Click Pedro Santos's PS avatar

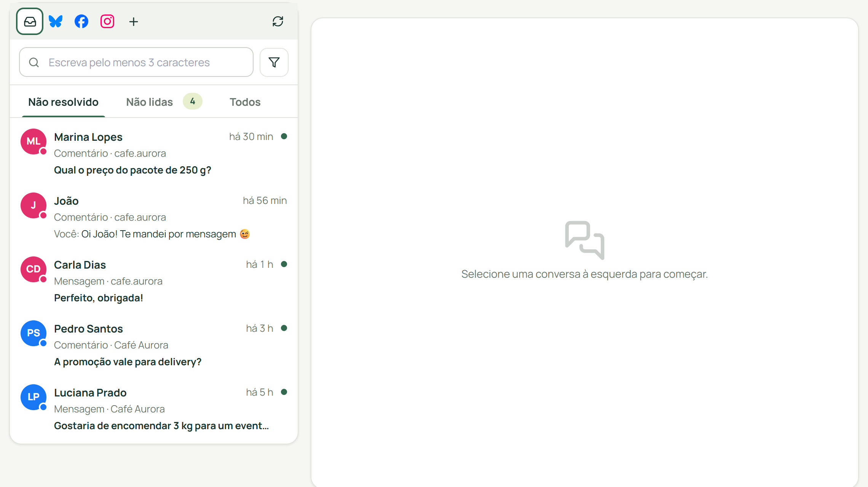pyautogui.click(x=34, y=333)
